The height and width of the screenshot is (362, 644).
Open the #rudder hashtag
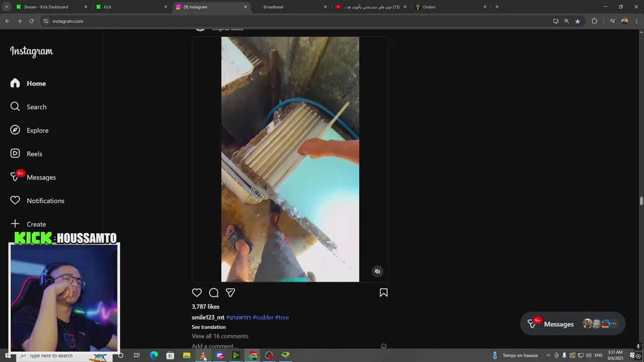tap(263, 317)
